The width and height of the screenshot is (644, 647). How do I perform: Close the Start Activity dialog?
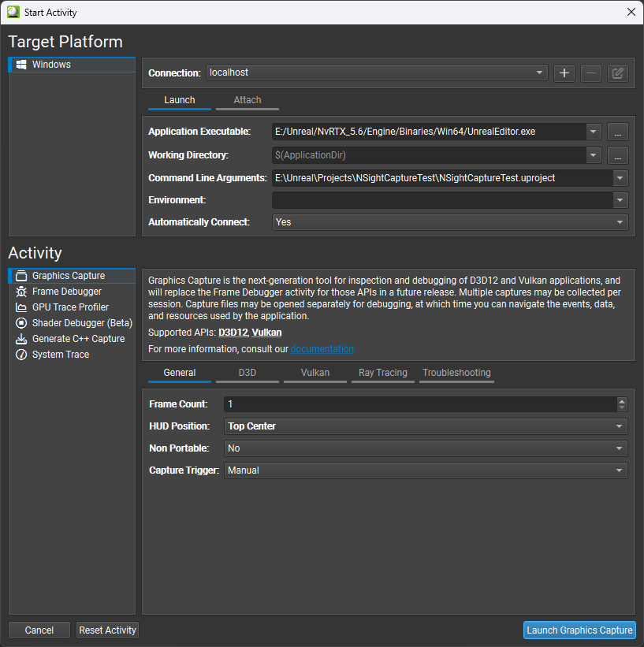pos(631,12)
